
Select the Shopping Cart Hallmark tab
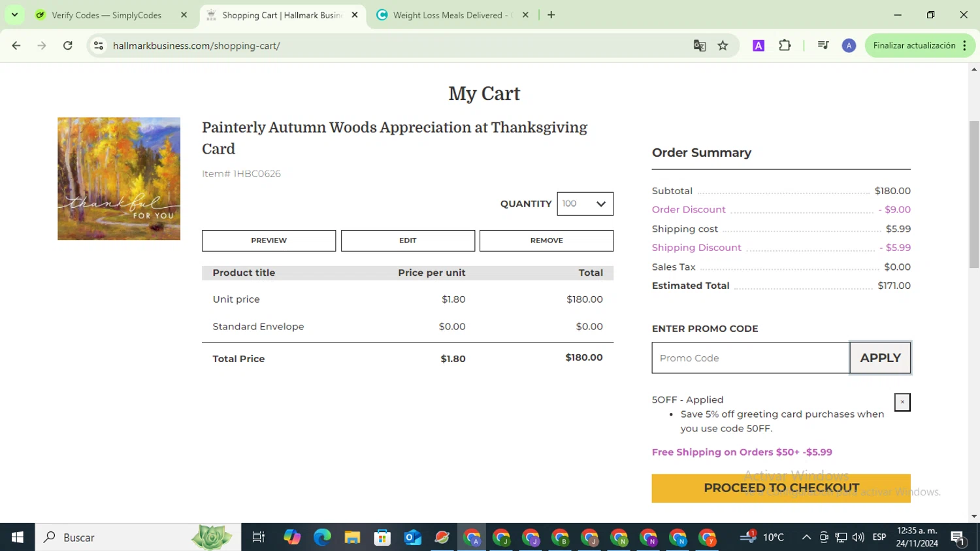pos(282,15)
